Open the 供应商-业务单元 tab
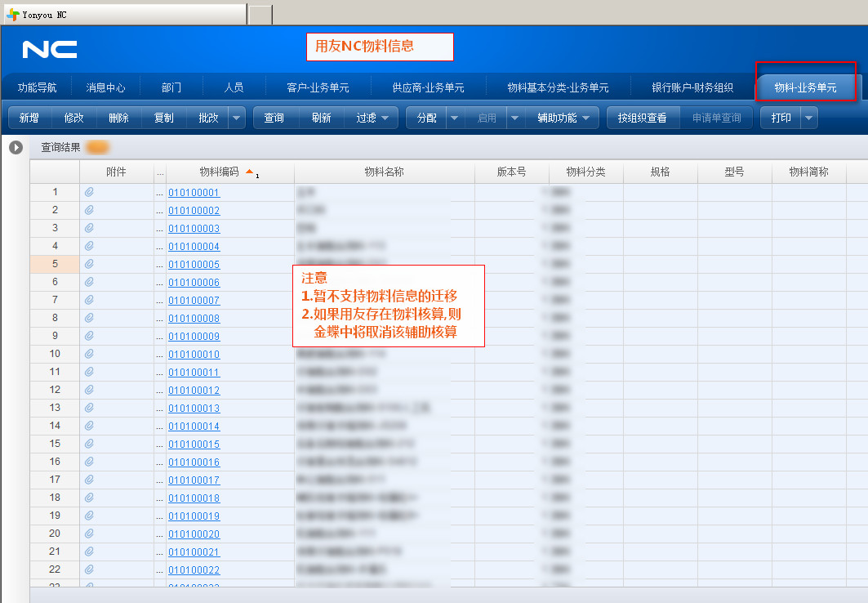 (x=428, y=87)
